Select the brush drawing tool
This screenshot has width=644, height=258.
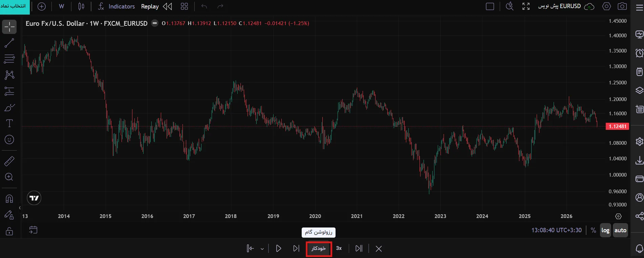[x=9, y=107]
